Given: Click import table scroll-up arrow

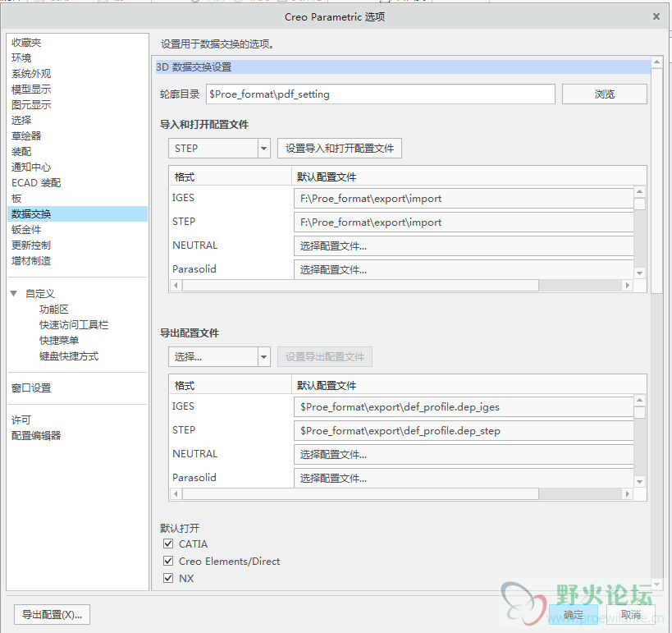Looking at the screenshot, I should coord(639,191).
